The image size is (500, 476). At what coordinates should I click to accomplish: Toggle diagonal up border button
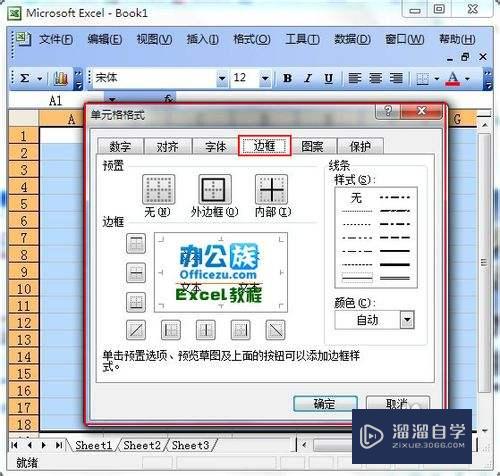[x=136, y=330]
